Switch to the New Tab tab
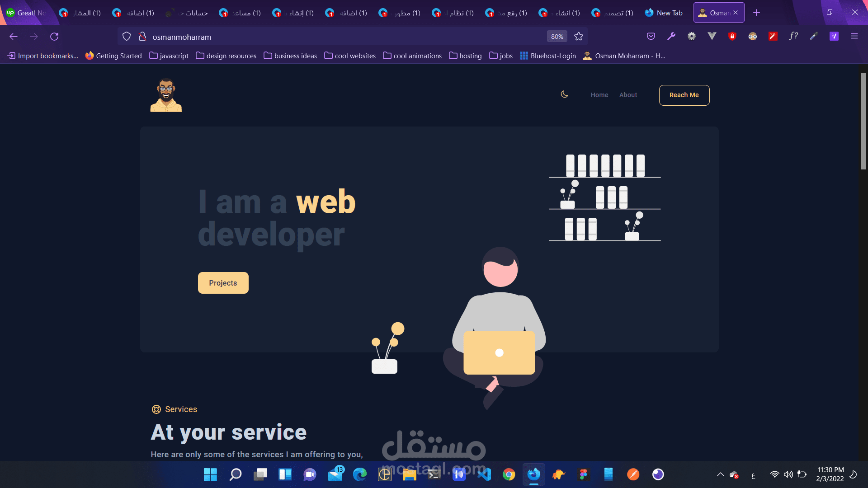This screenshot has height=488, width=868. 664,13
